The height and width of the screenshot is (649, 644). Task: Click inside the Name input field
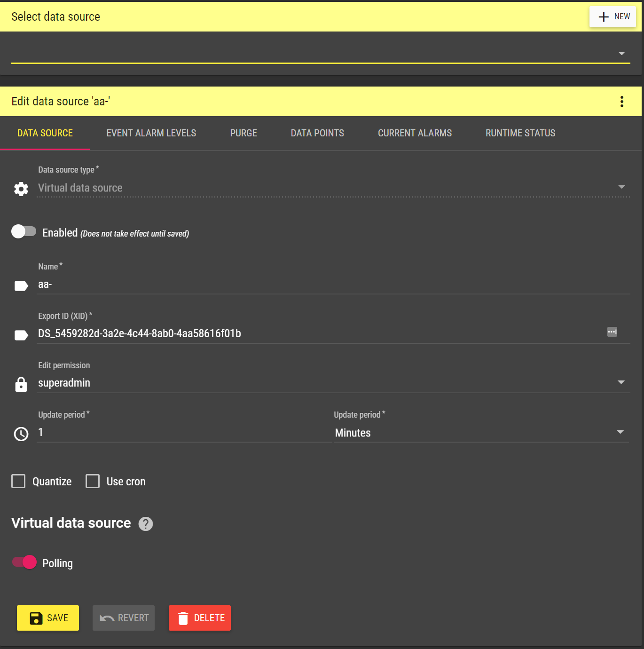(x=188, y=285)
